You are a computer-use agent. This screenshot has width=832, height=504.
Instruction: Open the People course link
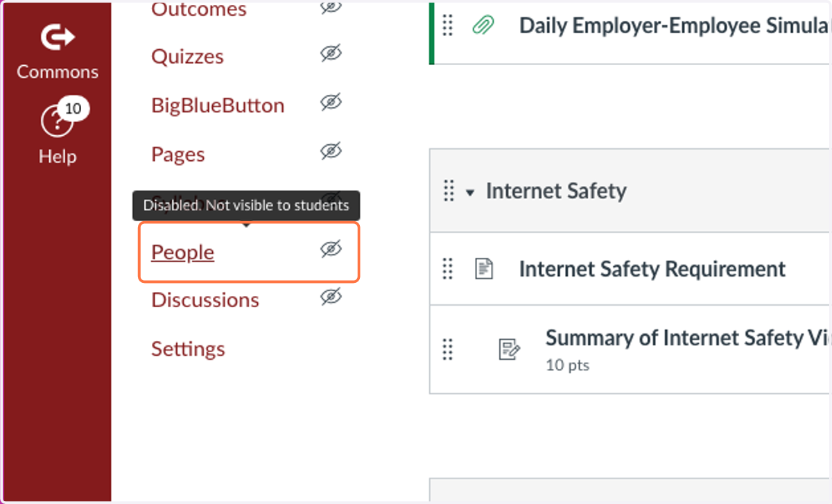[182, 252]
